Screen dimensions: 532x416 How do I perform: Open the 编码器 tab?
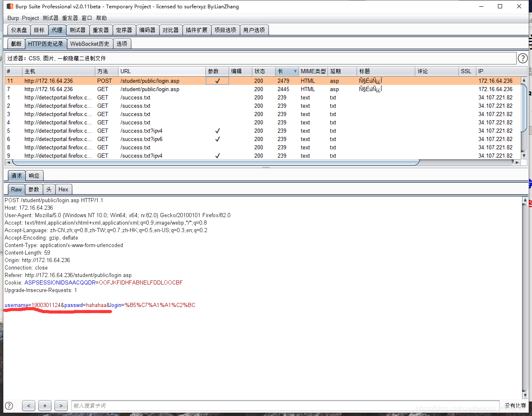(147, 30)
